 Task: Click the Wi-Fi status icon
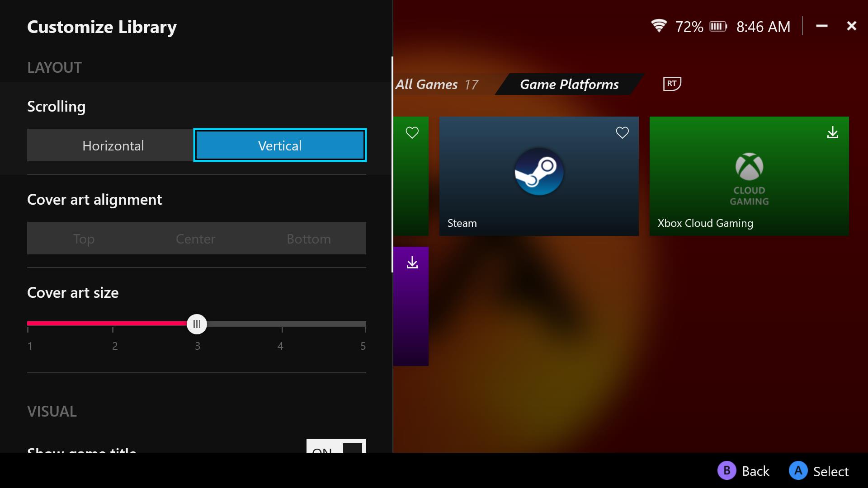click(x=659, y=26)
